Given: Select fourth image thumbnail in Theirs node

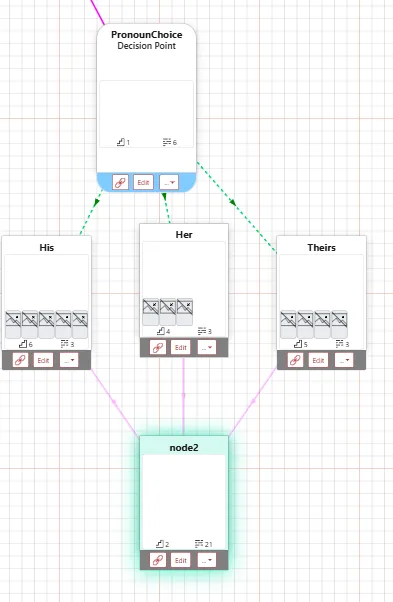Looking at the screenshot, I should 339,324.
